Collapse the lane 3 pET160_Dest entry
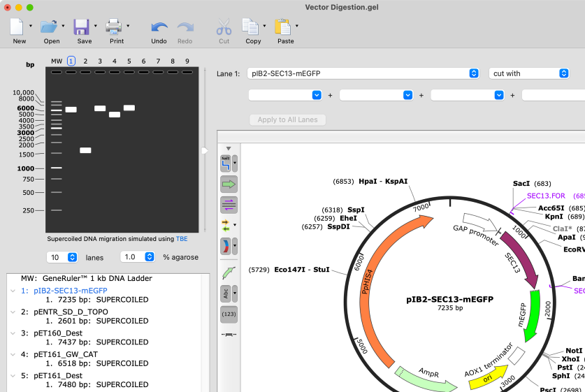 coord(13,333)
